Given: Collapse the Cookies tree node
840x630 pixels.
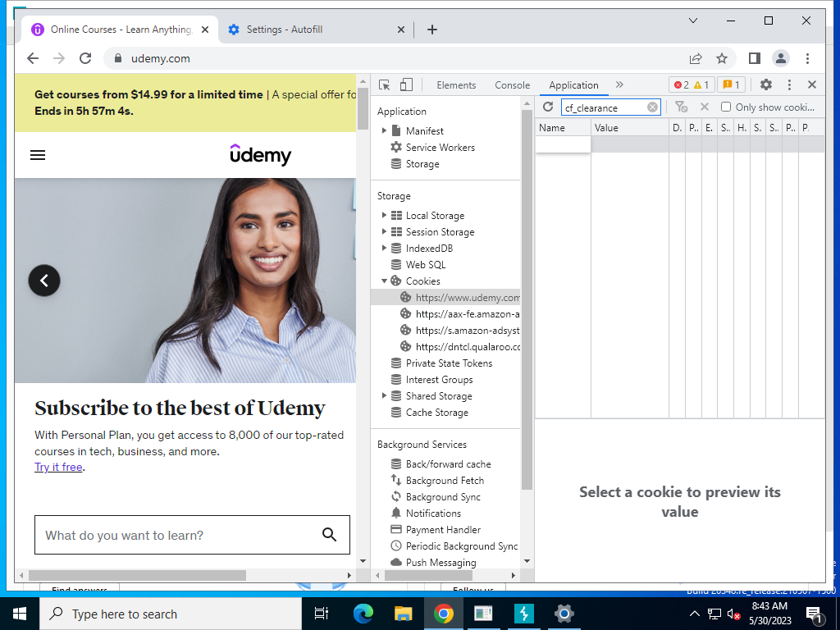Looking at the screenshot, I should 384,281.
